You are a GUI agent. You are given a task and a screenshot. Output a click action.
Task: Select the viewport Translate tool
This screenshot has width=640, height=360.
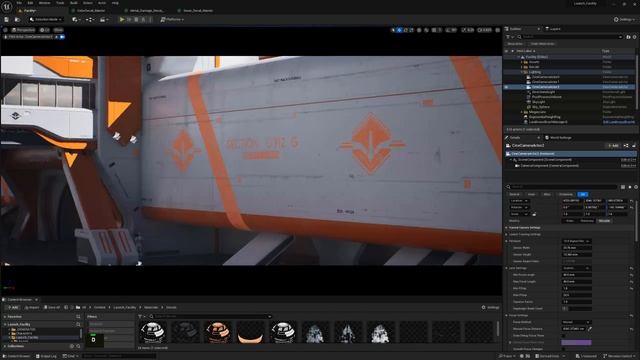(399, 30)
